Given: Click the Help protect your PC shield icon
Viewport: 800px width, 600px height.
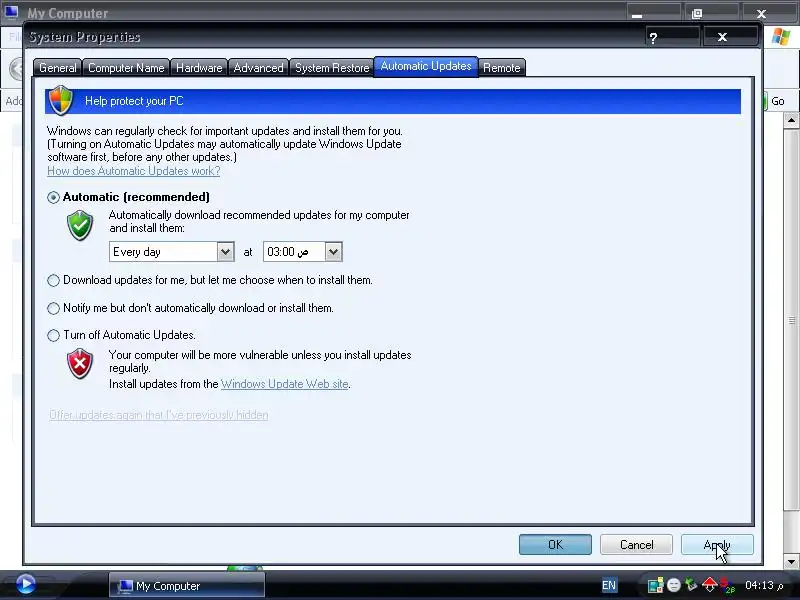Looking at the screenshot, I should (x=60, y=100).
